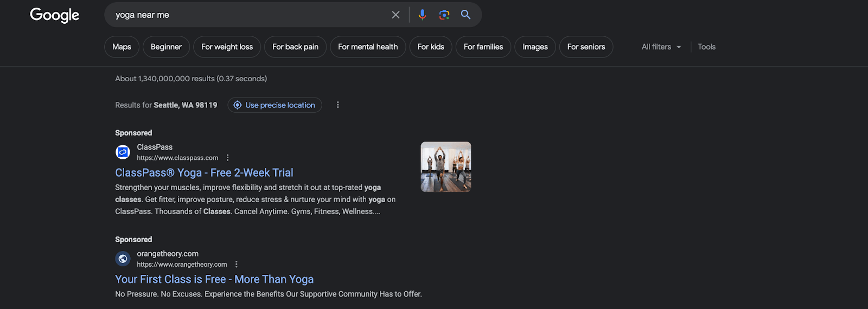
Task: Open ClassPass ad options menu
Action: tap(228, 158)
